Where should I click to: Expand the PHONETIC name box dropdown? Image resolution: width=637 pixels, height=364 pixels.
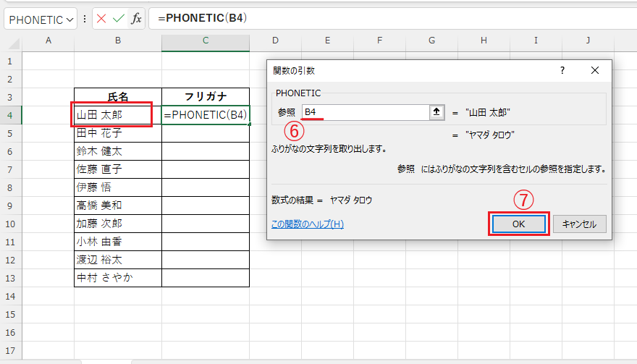click(x=69, y=20)
